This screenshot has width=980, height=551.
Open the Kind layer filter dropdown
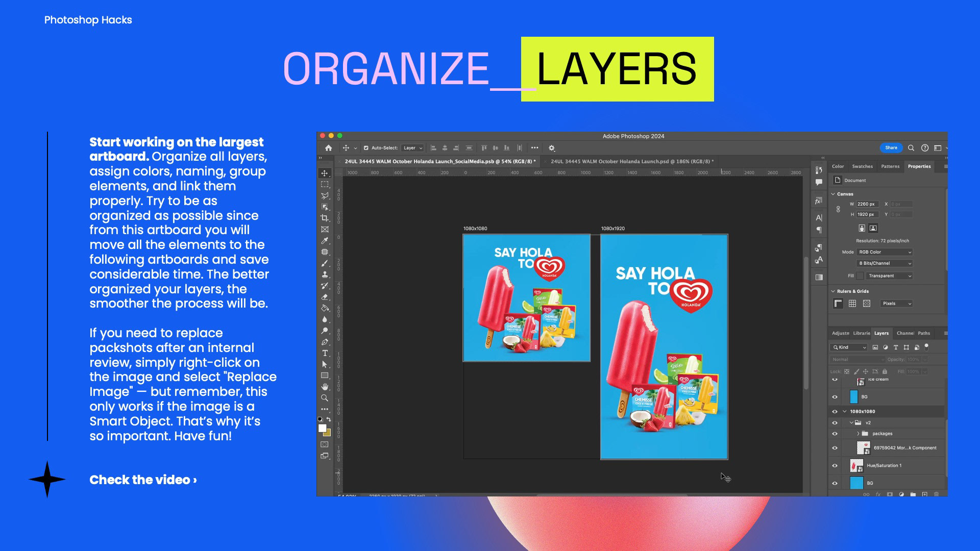pos(849,347)
